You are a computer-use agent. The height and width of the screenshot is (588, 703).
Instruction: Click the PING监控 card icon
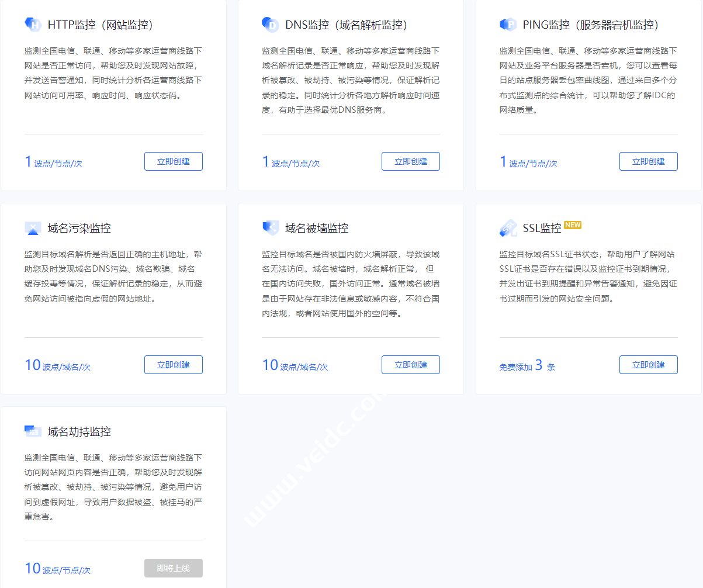(508, 25)
